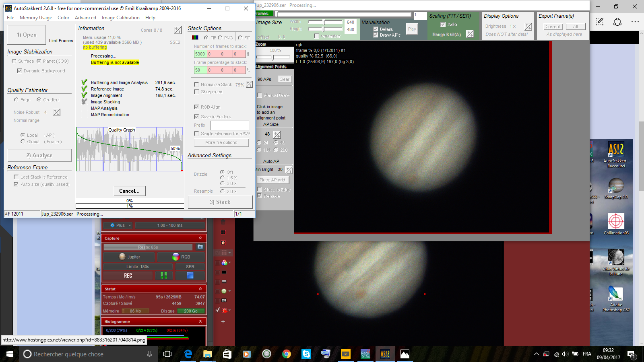Image resolution: width=644 pixels, height=362 pixels.
Task: Click the Place AP grid button
Action: [x=272, y=180]
